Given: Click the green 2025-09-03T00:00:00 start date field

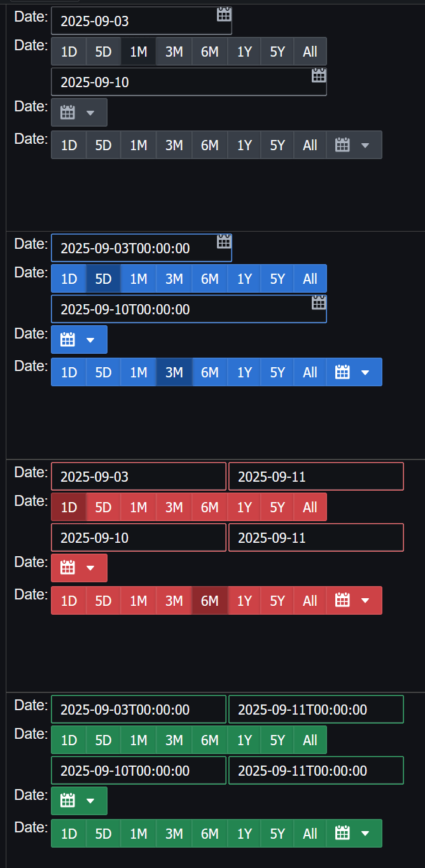Looking at the screenshot, I should pos(139,710).
